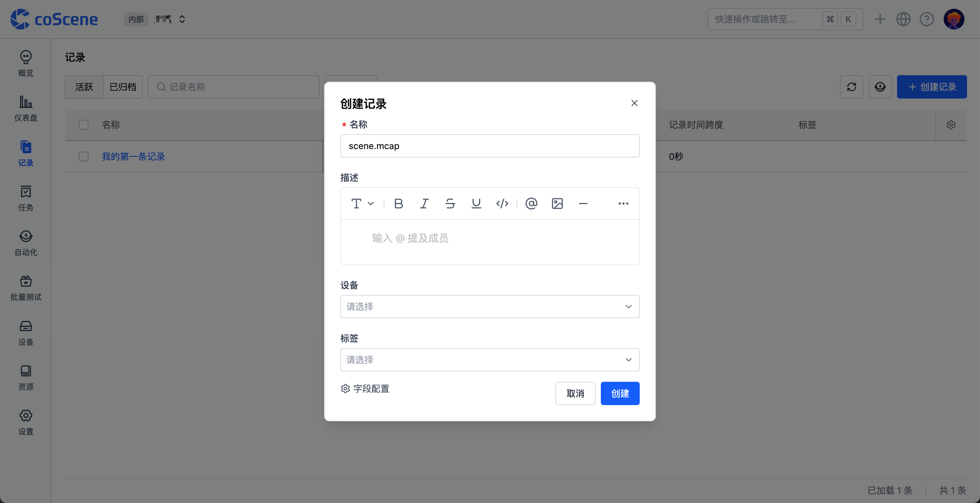Open the 标签 selection dropdown

490,359
